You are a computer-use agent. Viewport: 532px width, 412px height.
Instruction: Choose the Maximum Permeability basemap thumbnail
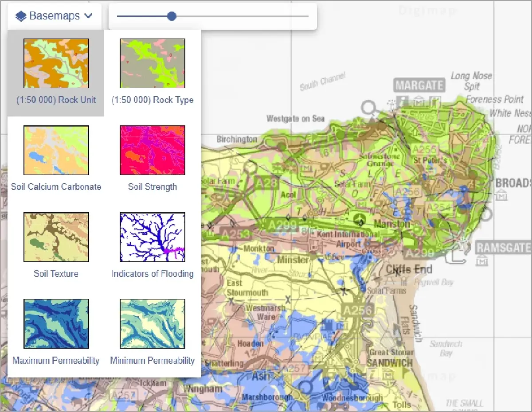click(x=56, y=324)
